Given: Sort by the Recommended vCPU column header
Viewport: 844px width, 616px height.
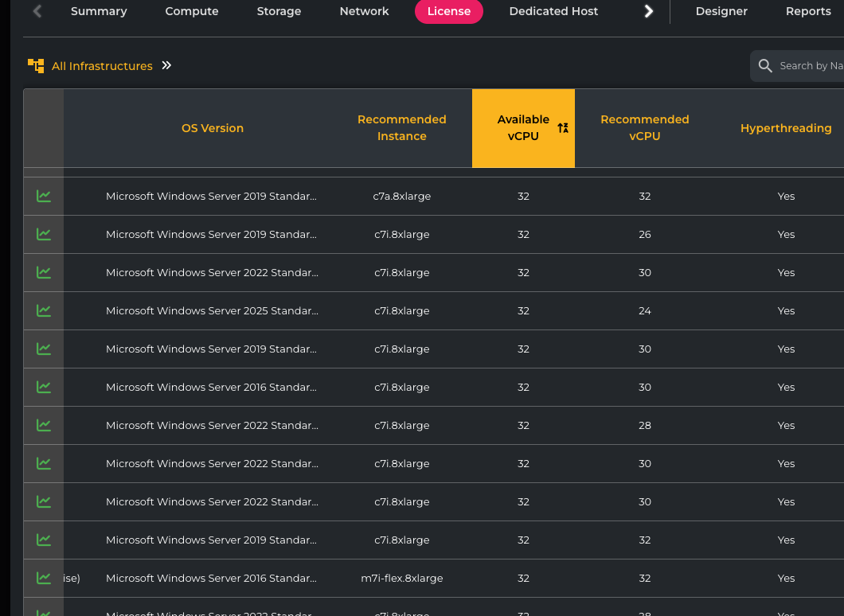Looking at the screenshot, I should (644, 128).
